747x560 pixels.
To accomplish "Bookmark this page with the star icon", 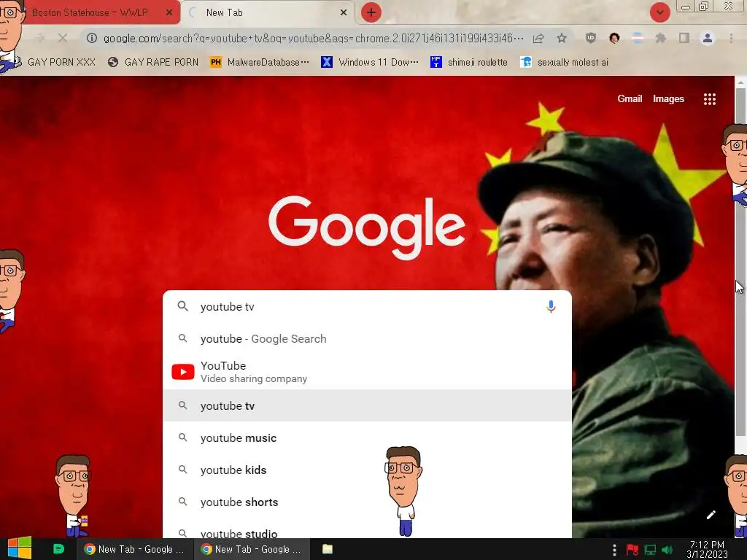I will pos(562,38).
